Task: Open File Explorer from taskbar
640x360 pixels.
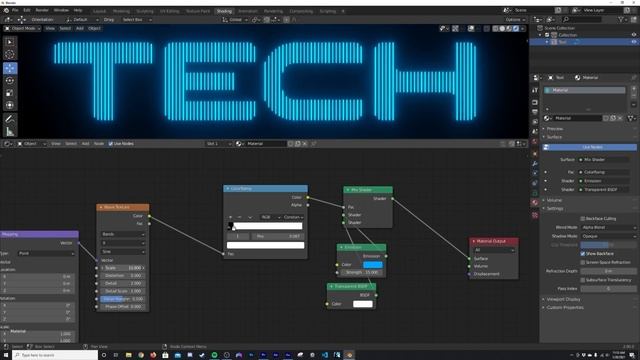Action: 128,355
